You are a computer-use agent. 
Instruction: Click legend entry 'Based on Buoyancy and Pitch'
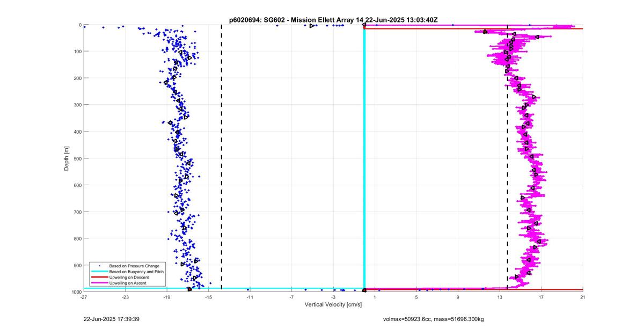[x=136, y=272]
